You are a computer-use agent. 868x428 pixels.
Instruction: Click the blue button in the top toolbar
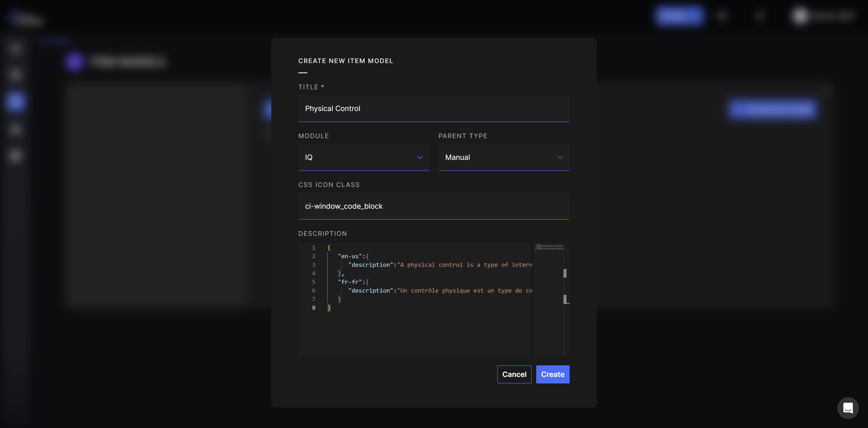coord(679,15)
